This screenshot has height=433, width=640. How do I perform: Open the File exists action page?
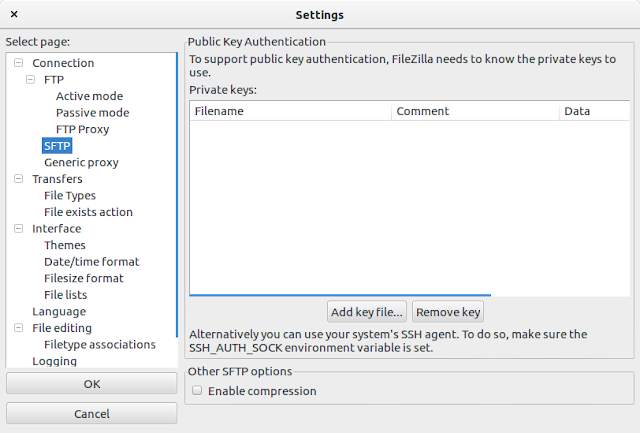[x=88, y=212]
